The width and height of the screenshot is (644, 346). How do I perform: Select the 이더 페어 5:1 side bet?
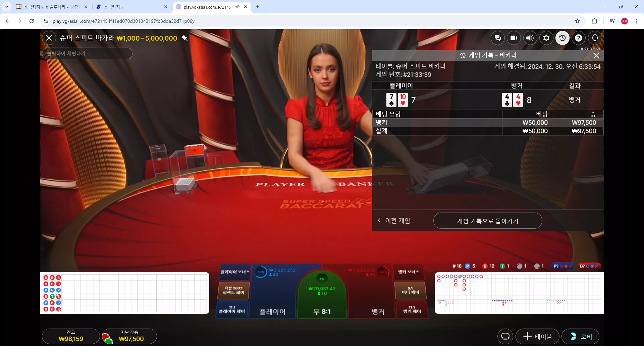[x=411, y=290]
